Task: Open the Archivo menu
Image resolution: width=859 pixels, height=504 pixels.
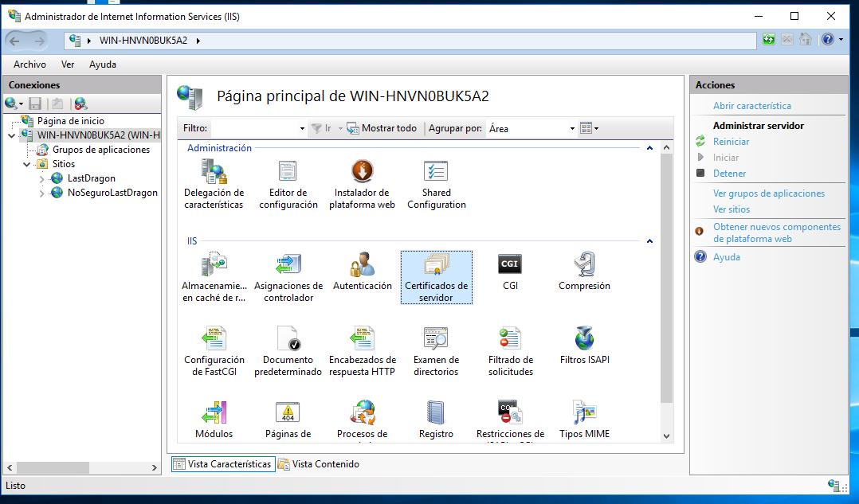Action: click(x=29, y=64)
